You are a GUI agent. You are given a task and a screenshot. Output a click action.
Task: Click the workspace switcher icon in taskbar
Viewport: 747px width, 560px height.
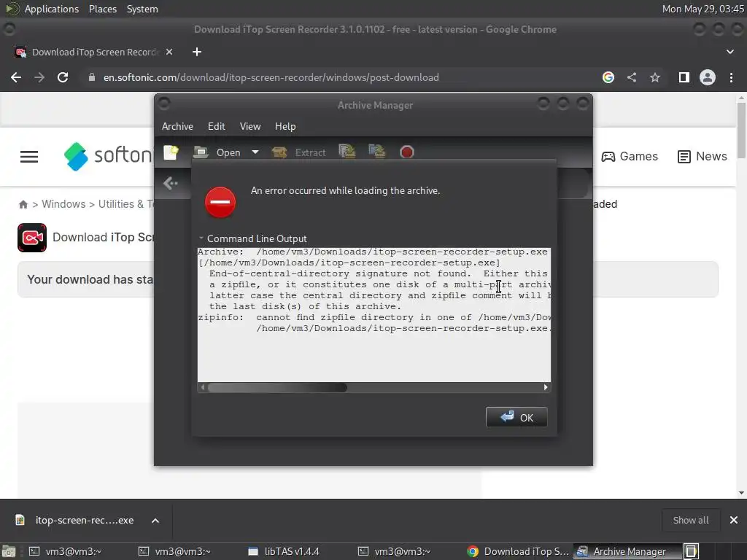tap(692, 551)
